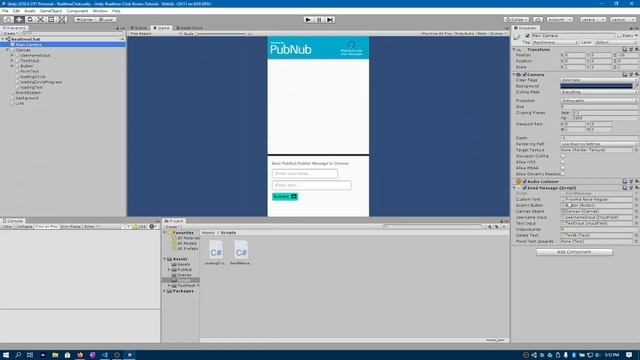This screenshot has width=640, height=360.
Task: Toggle Camera component enabled checkbox
Action: [x=524, y=75]
